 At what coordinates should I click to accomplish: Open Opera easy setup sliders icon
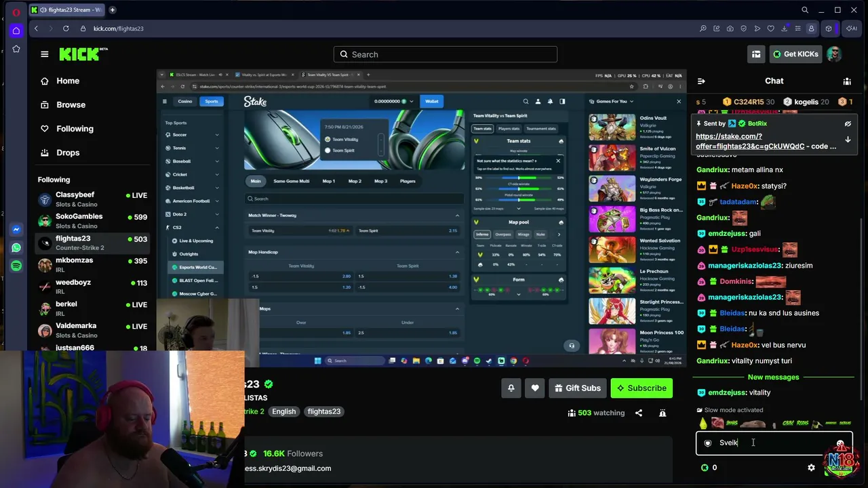point(797,28)
